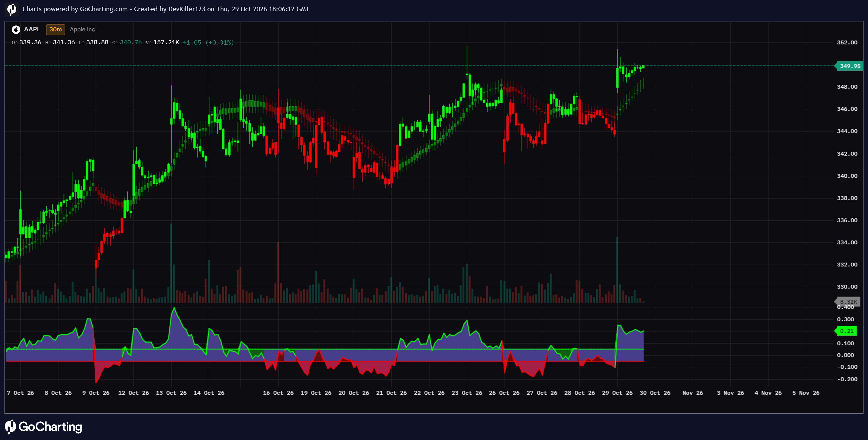
Task: Click the open value 339.36
Action: 30,42
